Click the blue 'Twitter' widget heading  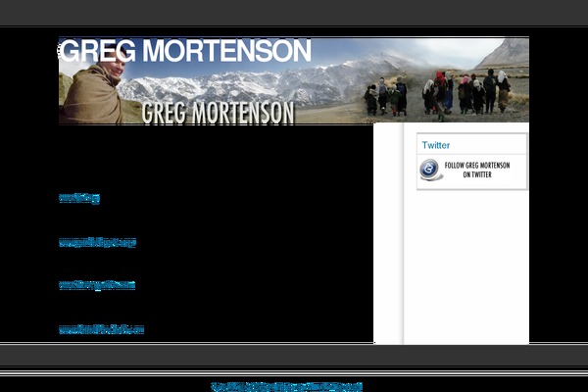(x=436, y=145)
